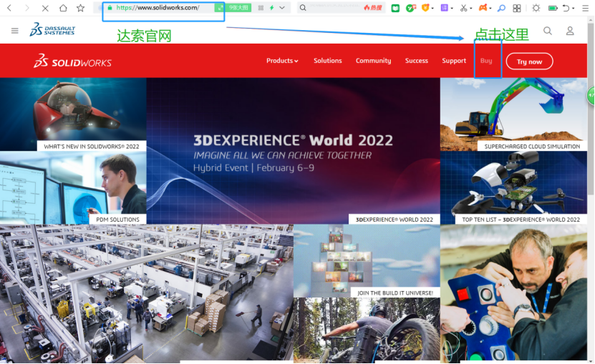
Task: Click the undo restore arrow icon
Action: (x=566, y=8)
